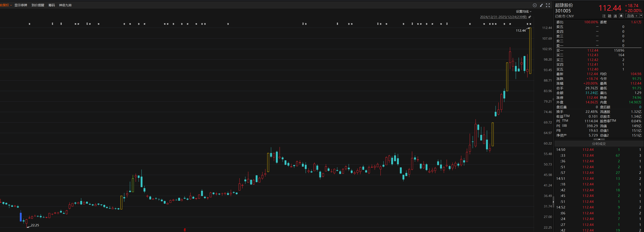Viewport: 644px width, 232px height.
Task: Click the 分时成交 tick trades header
Action: [599, 144]
